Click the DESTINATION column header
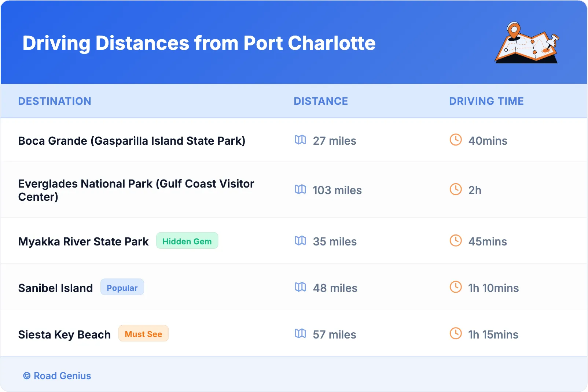The width and height of the screenshot is (588, 392). click(55, 101)
